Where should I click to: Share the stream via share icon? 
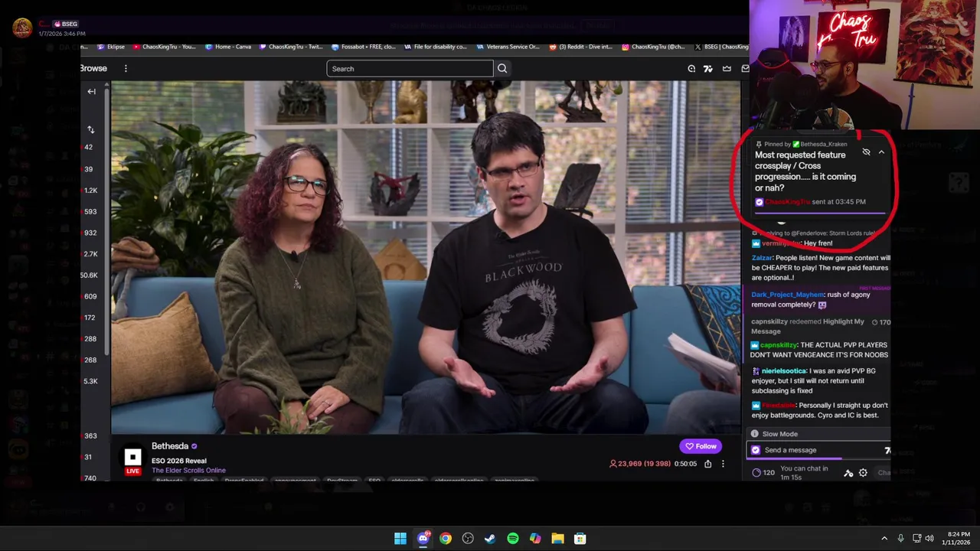coord(707,464)
